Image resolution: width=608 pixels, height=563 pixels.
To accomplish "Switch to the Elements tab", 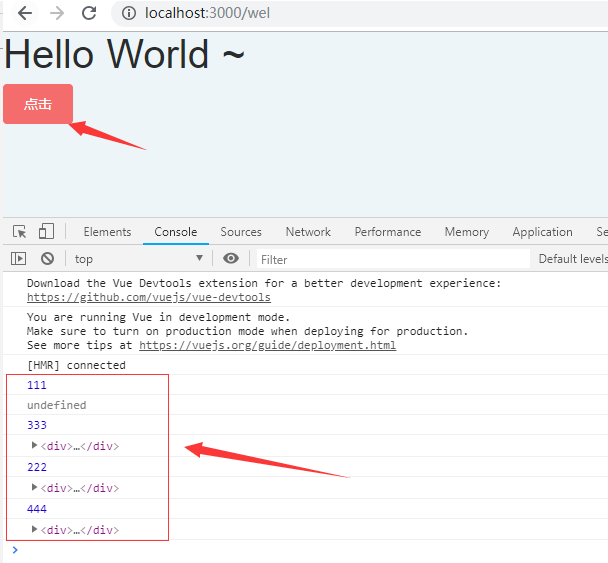I will pos(107,232).
